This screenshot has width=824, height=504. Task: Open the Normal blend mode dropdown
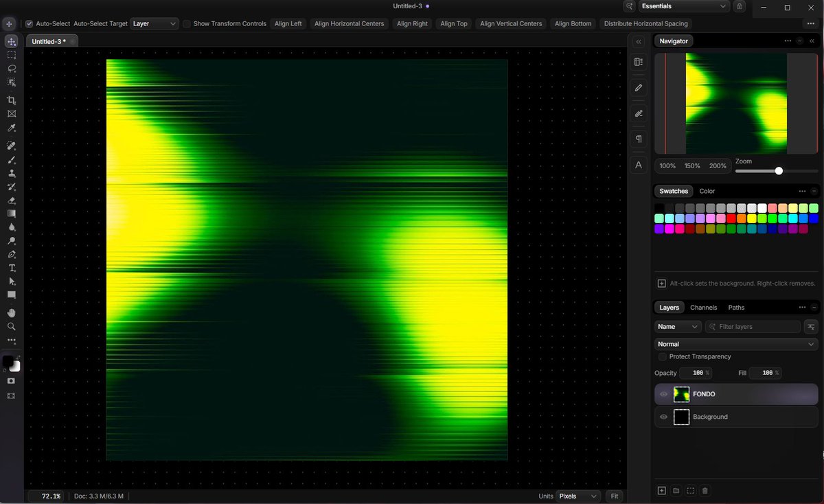[736, 344]
